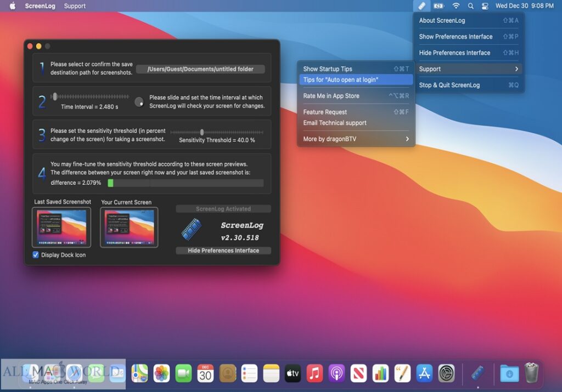The height and width of the screenshot is (392, 562).
Task: Click the "difference = 2.079%" readout
Action: pyautogui.click(x=76, y=183)
